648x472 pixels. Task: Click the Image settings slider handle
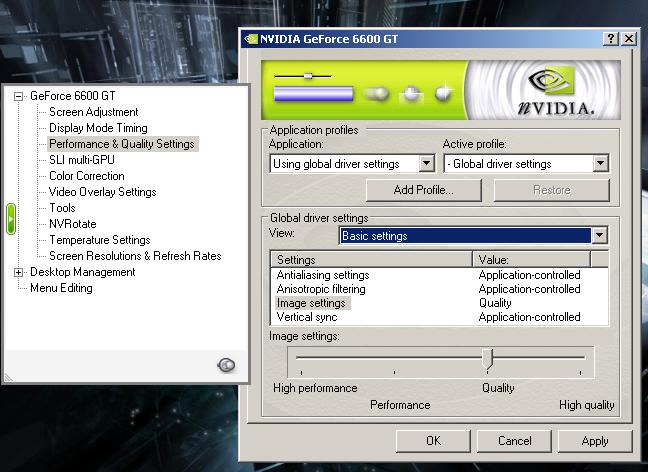(x=487, y=359)
